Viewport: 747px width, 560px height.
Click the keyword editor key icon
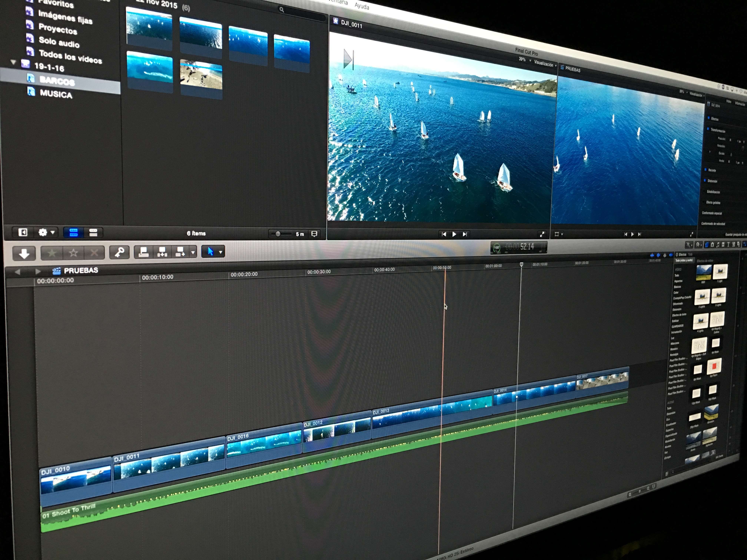[x=119, y=252]
